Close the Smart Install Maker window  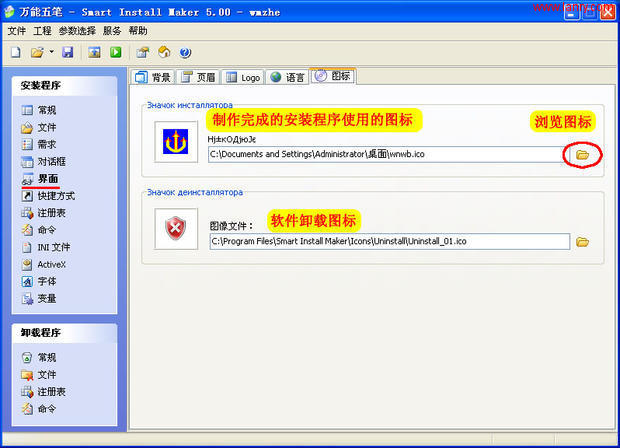coord(607,13)
